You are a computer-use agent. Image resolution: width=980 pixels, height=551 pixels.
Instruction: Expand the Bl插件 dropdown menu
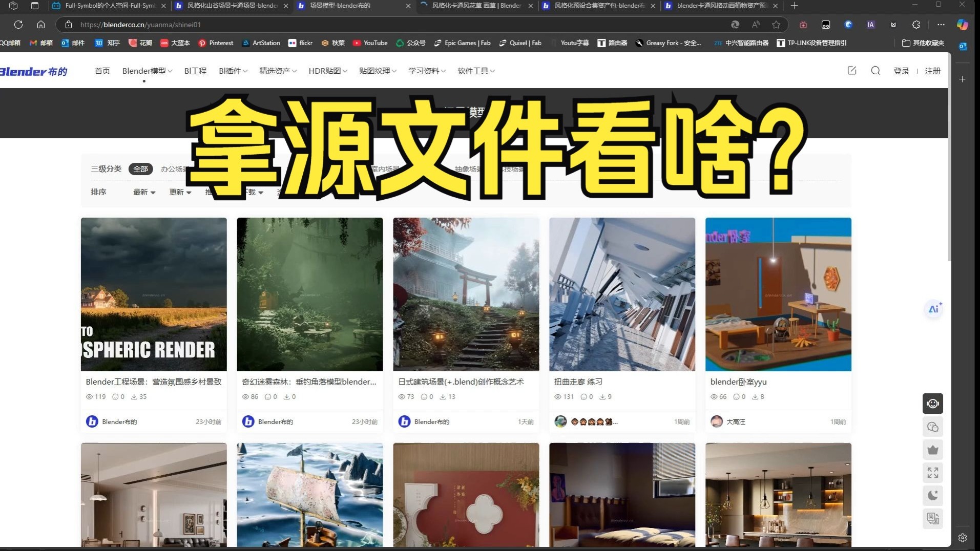(x=233, y=71)
